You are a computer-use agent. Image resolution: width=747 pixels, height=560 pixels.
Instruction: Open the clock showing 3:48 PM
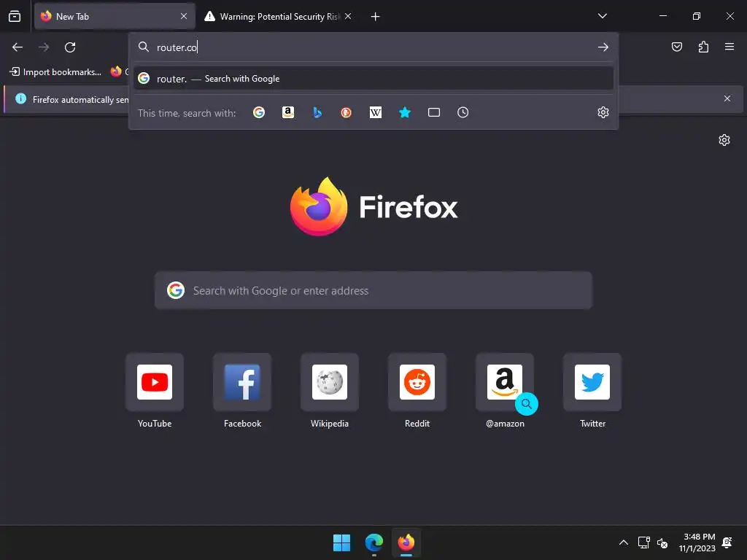(x=697, y=542)
